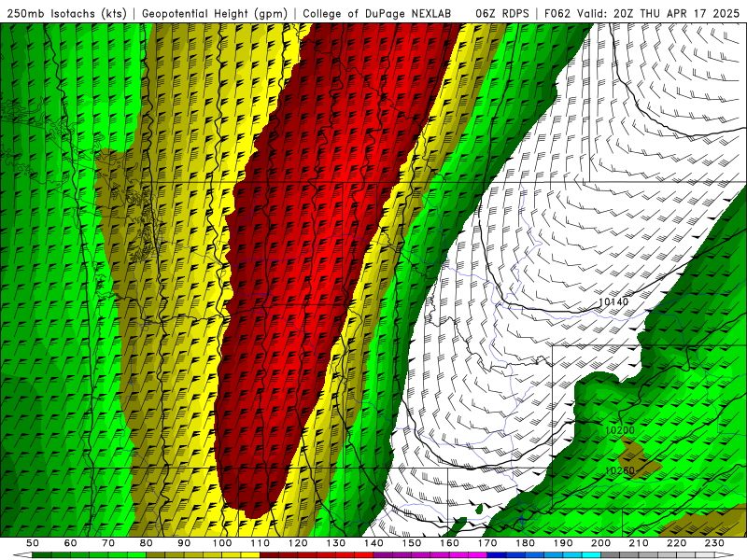This screenshot has height=560, width=747.
Task: Click the 130 value on the color scale
Action: click(336, 543)
